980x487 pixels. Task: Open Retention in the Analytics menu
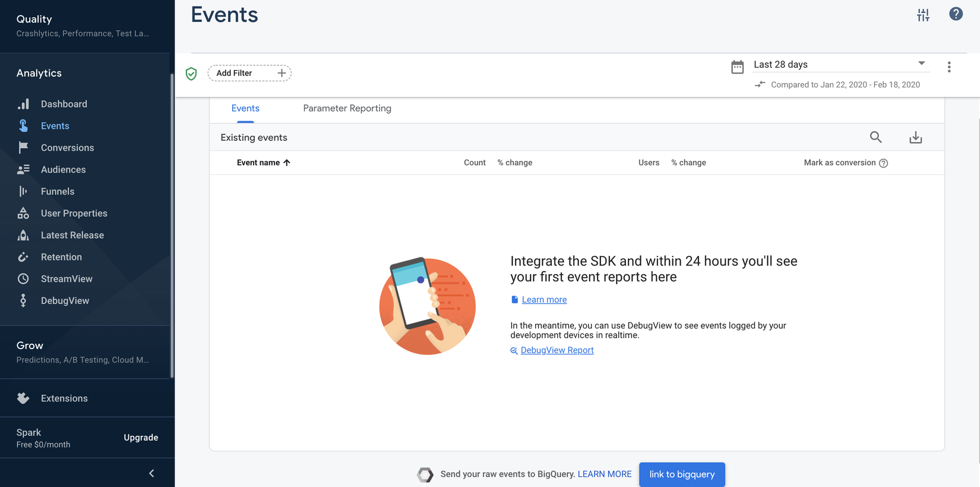(61, 257)
